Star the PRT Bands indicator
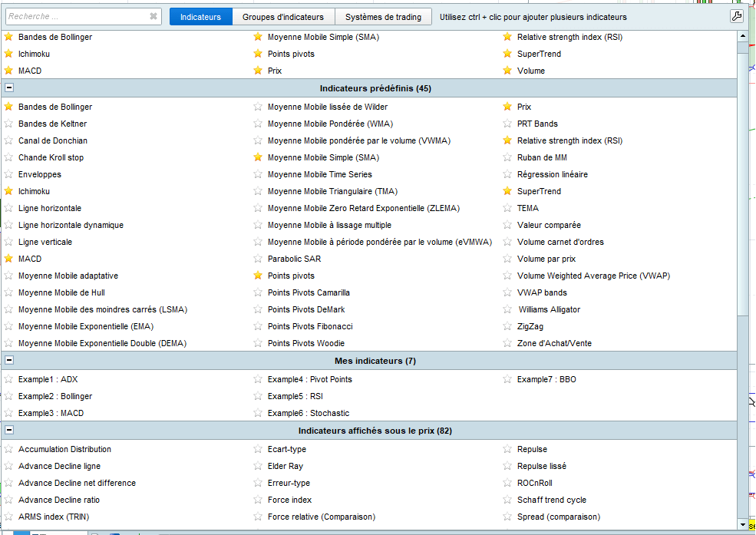 pyautogui.click(x=507, y=124)
